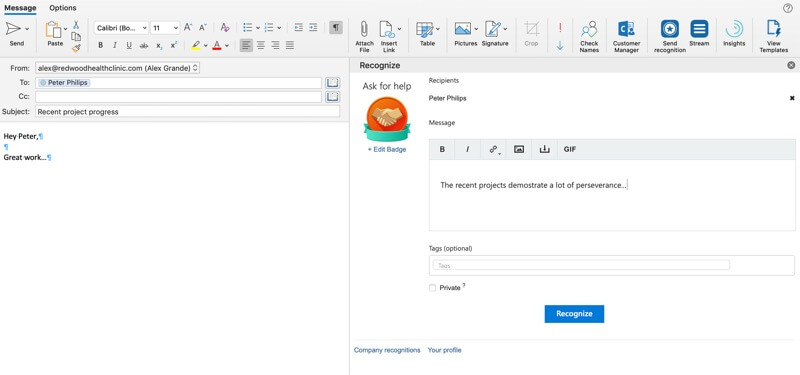Image resolution: width=800 pixels, height=375 pixels.
Task: Click the Copy icon
Action: coord(76,36)
